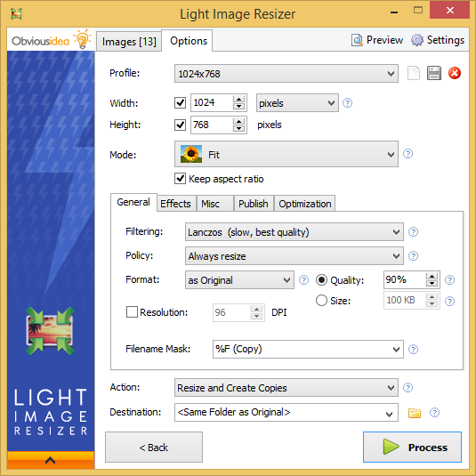
Task: Switch to the Misc tab
Action: click(x=215, y=204)
